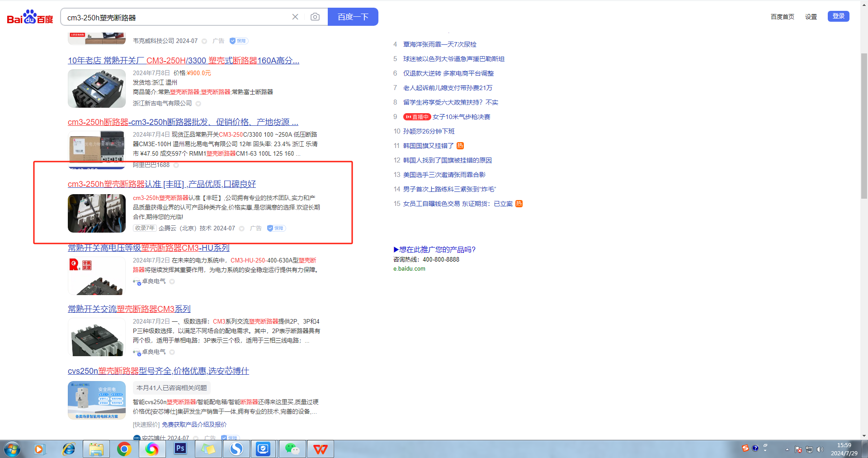Open result '10年老店 常熟开关厂 CM3-250H/3300'

coord(184,61)
